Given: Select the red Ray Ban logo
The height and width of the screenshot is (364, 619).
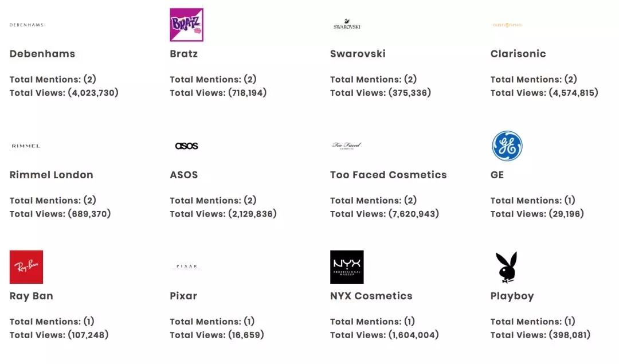Looking at the screenshot, I should [26, 267].
